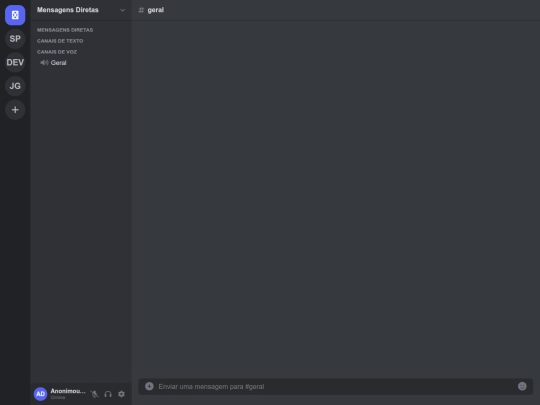Screen dimensions: 540x405
Task: Collapse the Canais de Texto category
Action: click(60, 41)
